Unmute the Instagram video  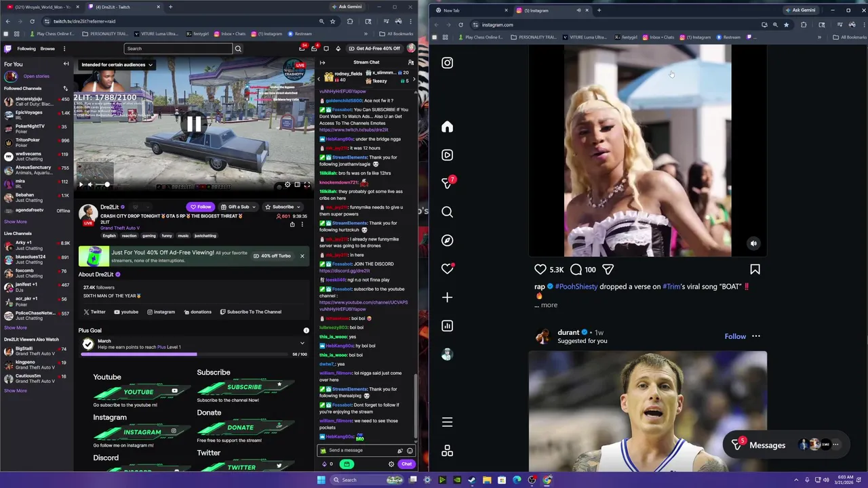pos(753,243)
